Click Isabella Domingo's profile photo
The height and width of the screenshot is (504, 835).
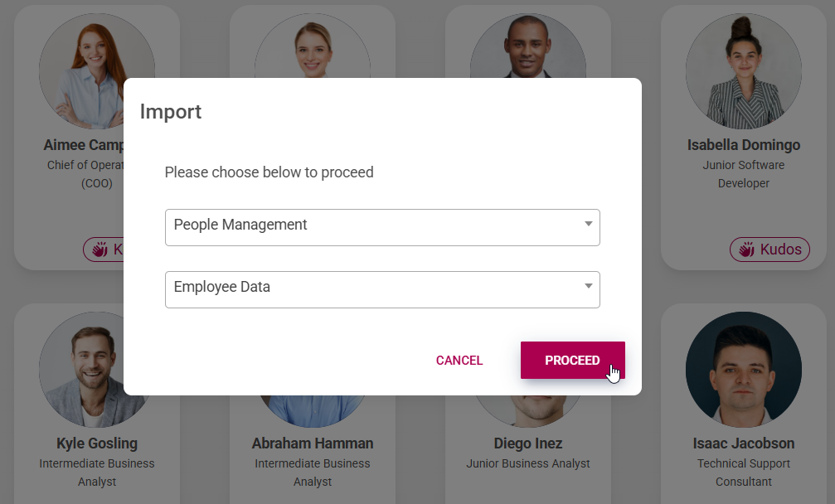(743, 71)
